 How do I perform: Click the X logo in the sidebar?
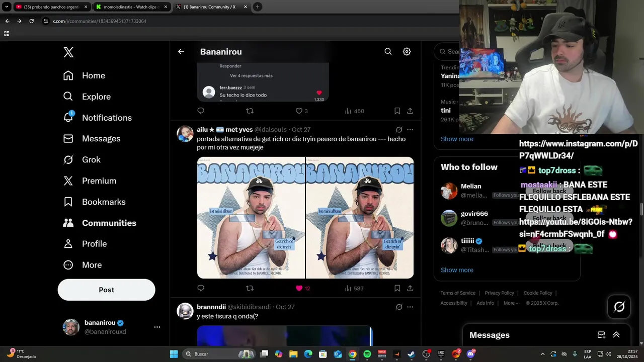pos(68,52)
